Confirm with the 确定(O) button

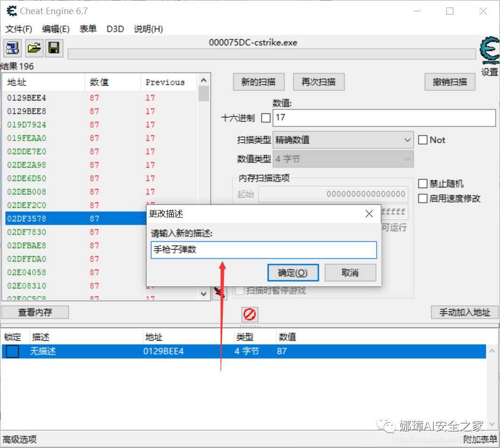293,273
